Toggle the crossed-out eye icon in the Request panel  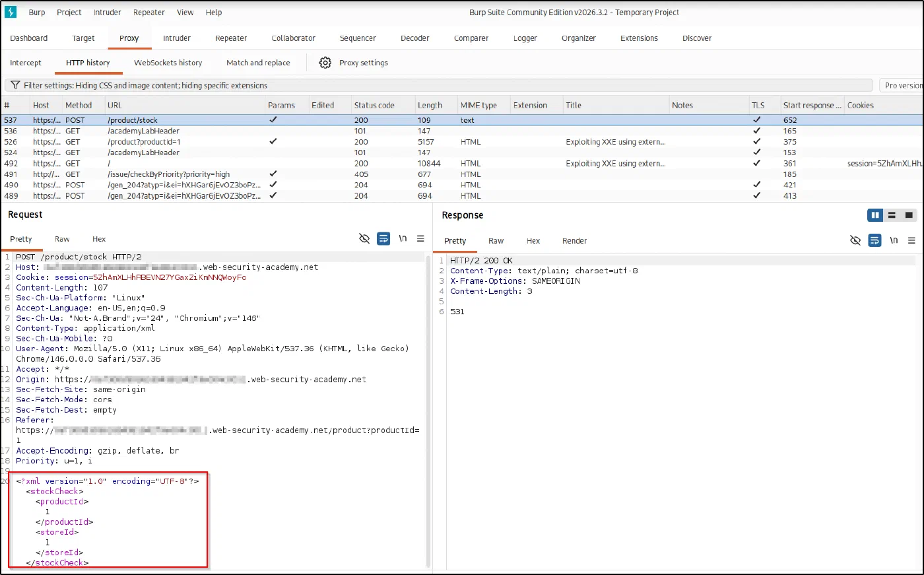tap(364, 238)
